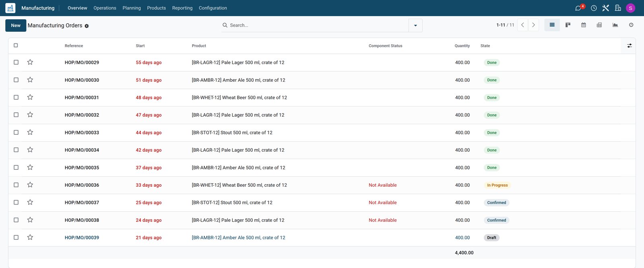The width and height of the screenshot is (644, 268).
Task: Open the Planning menu
Action: coord(132,8)
